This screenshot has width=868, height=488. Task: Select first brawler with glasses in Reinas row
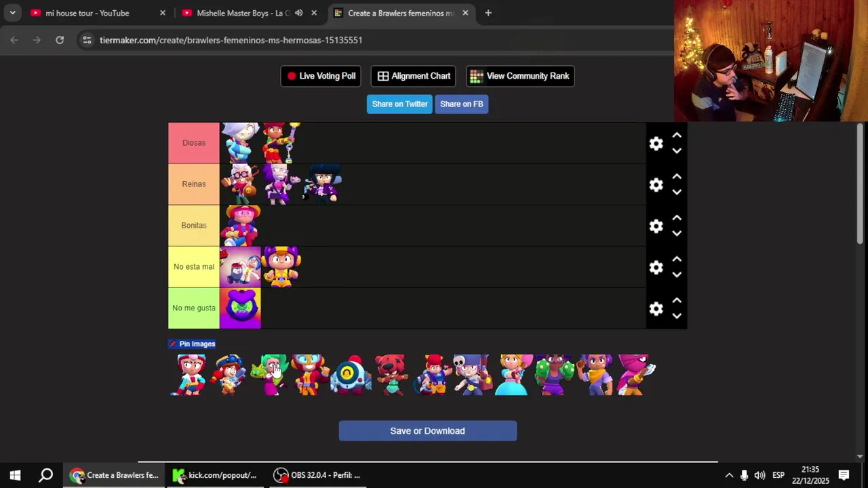click(x=240, y=184)
